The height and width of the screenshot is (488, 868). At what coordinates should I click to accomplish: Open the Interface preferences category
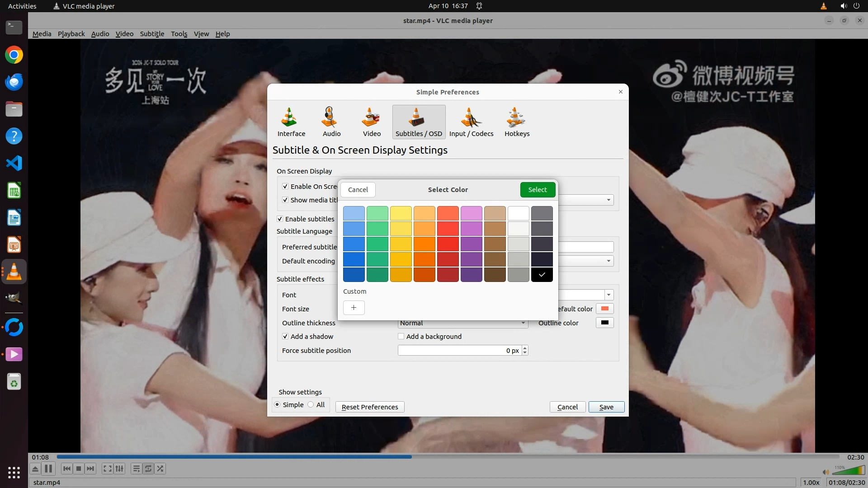tap(291, 122)
